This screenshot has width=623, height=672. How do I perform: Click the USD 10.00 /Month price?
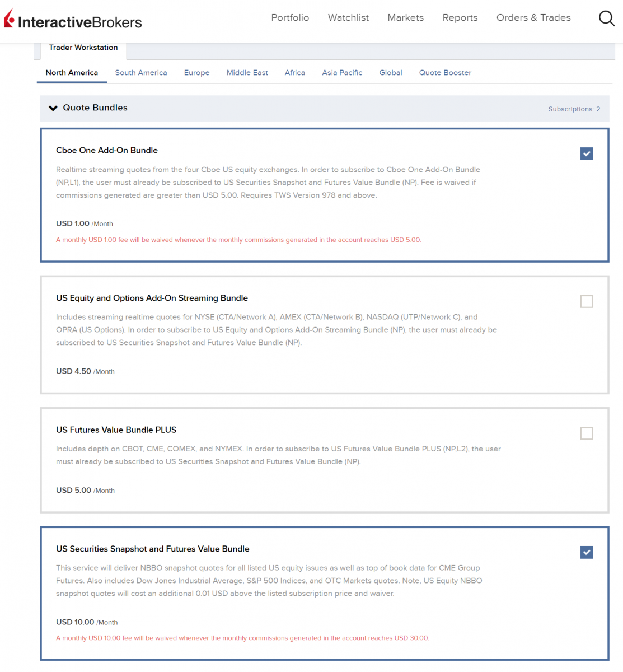pyautogui.click(x=87, y=622)
